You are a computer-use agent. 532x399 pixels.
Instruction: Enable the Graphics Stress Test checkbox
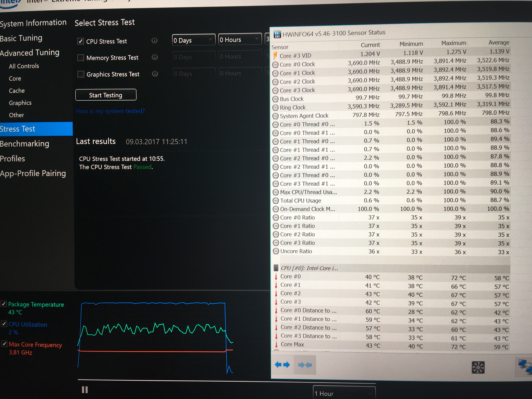tap(81, 74)
